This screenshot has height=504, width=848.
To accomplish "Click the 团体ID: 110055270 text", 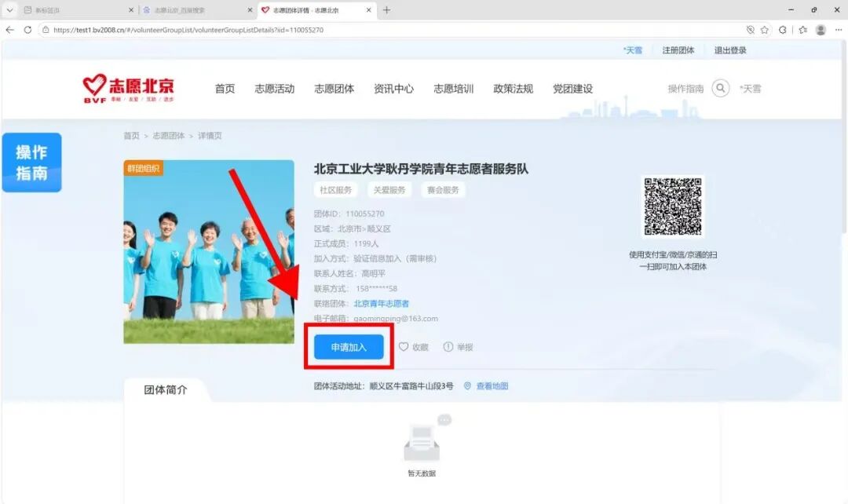I will pos(349,214).
